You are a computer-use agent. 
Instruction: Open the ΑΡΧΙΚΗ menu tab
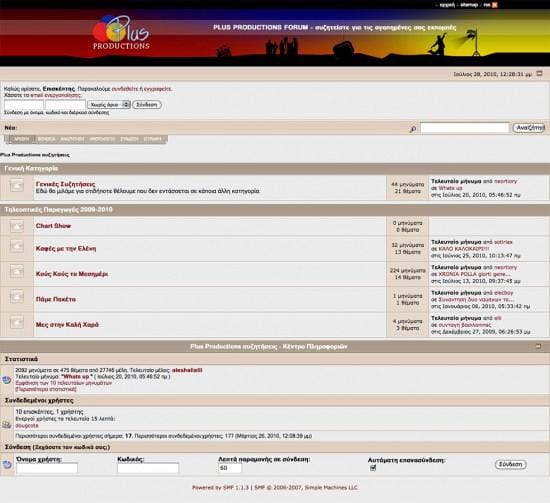coord(22,139)
